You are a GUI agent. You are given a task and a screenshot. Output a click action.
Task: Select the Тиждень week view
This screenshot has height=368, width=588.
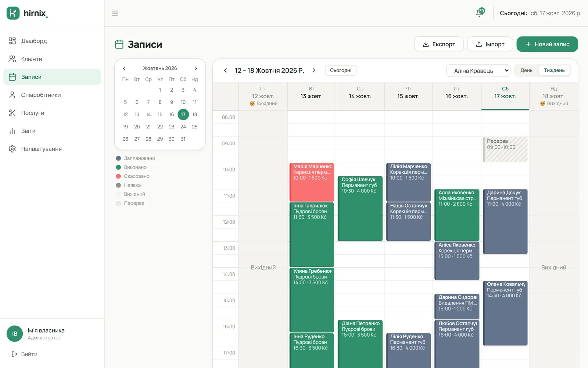(554, 70)
